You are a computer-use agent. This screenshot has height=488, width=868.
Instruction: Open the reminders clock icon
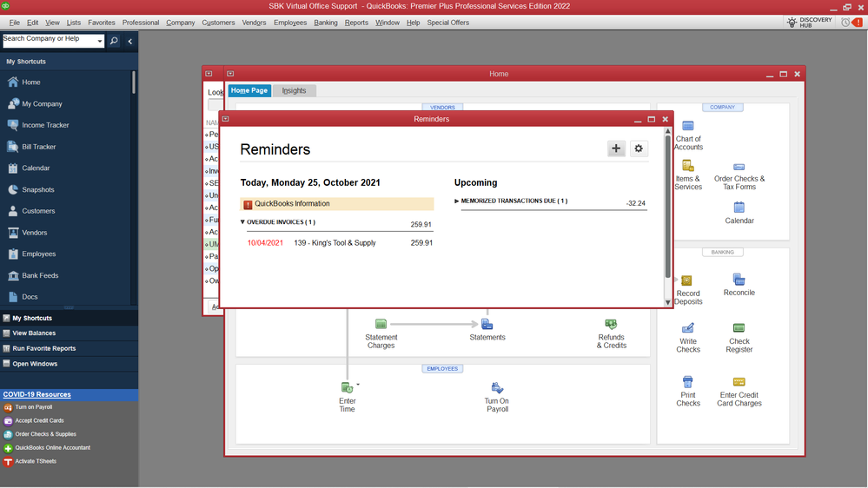(x=845, y=23)
